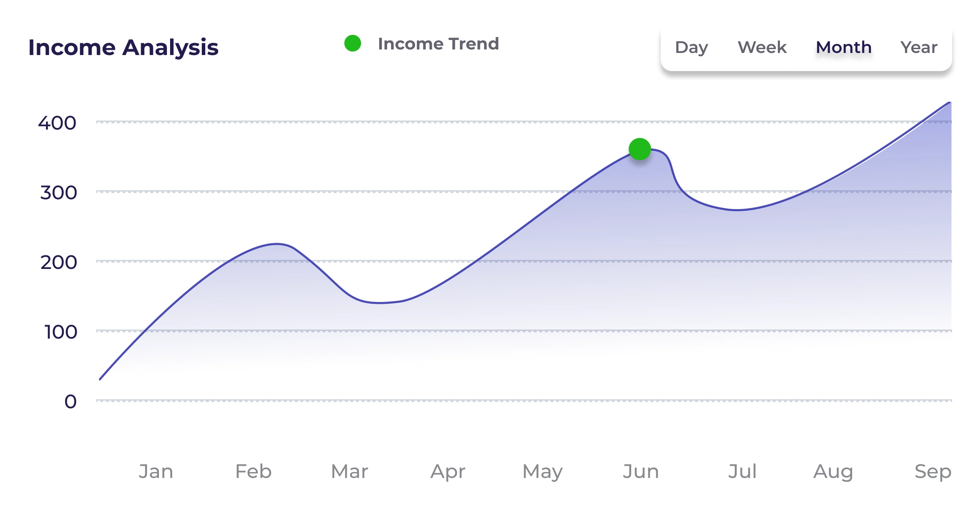The height and width of the screenshot is (510, 980).
Task: Click the Feb month label
Action: tap(253, 472)
